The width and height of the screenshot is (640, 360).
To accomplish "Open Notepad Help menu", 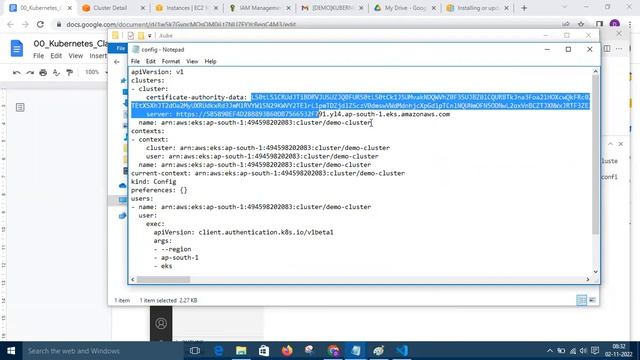I will pyautogui.click(x=210, y=61).
